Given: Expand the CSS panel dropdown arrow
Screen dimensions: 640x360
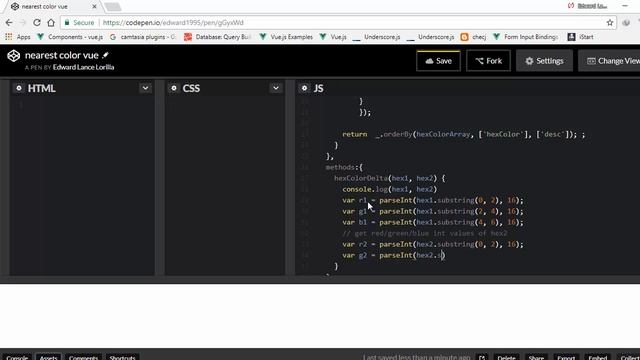Looking at the screenshot, I should point(276,88).
